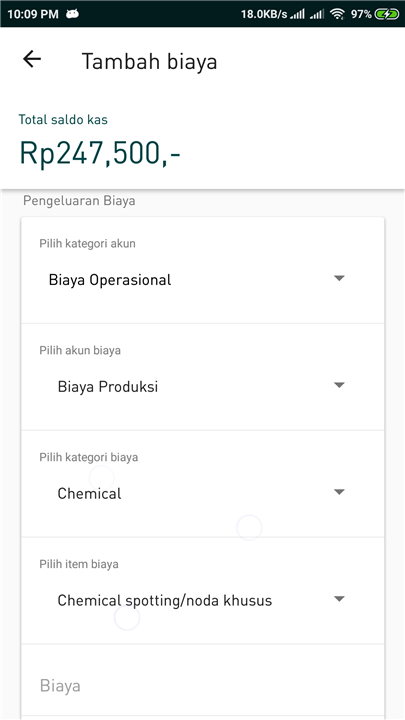Open the Pilih kategori akun selector
The image size is (405, 720).
tap(202, 270)
